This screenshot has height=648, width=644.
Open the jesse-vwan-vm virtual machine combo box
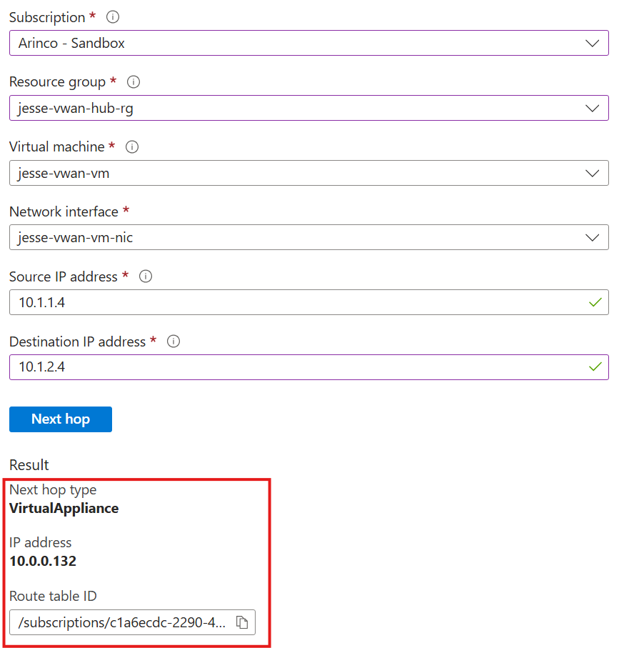(x=308, y=173)
